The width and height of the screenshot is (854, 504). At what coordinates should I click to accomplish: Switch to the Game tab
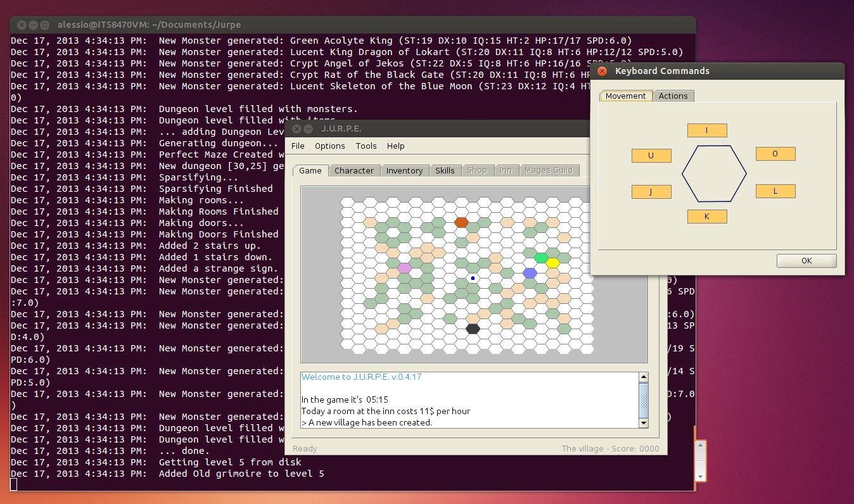(x=310, y=170)
